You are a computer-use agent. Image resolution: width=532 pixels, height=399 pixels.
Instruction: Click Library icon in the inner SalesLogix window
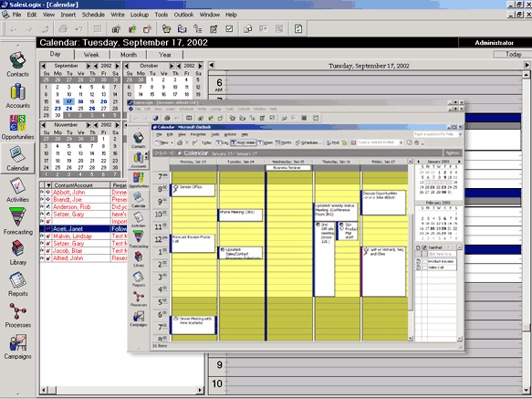(139, 259)
